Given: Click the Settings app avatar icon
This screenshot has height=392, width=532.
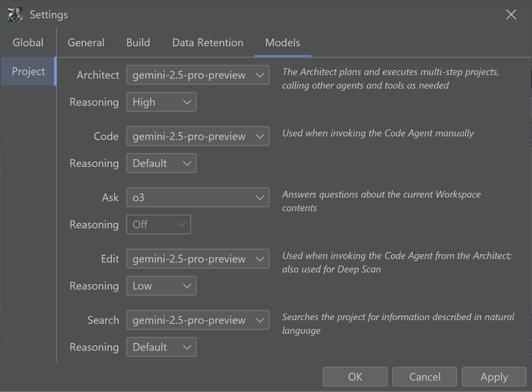Looking at the screenshot, I should (15, 15).
